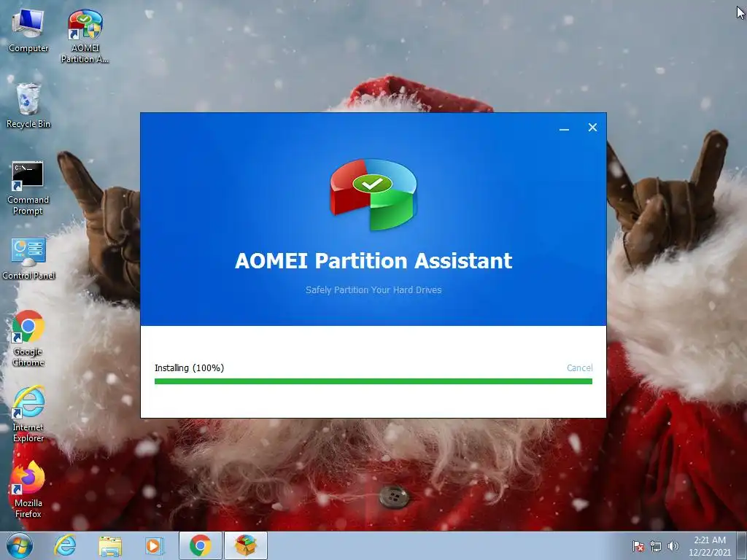This screenshot has width=747, height=560.
Task: Minimize the AOMEI installer window
Action: pos(564,128)
